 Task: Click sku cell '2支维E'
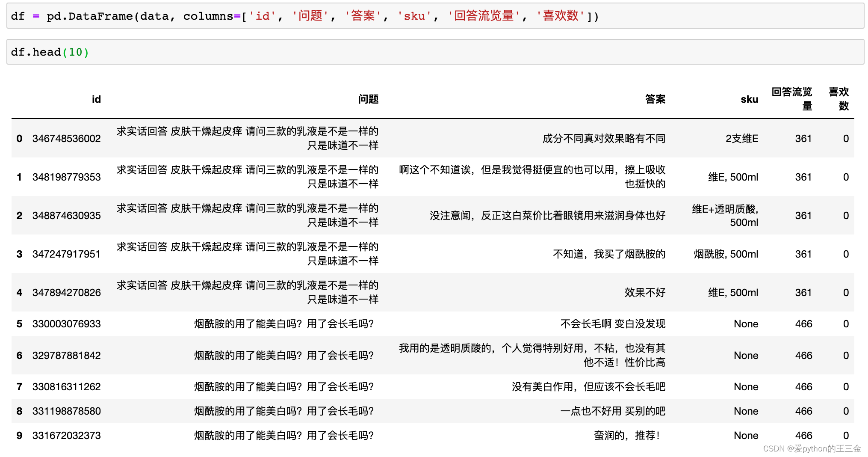742,139
